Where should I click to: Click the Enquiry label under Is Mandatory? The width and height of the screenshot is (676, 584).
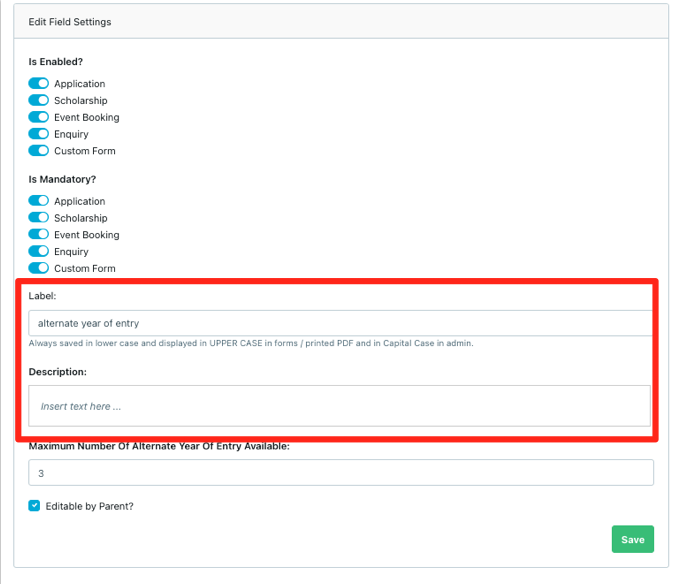point(71,251)
